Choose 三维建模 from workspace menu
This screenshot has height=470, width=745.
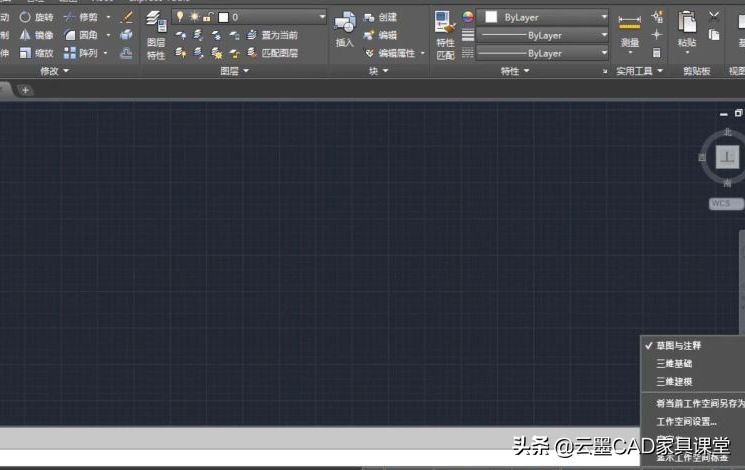coord(673,381)
